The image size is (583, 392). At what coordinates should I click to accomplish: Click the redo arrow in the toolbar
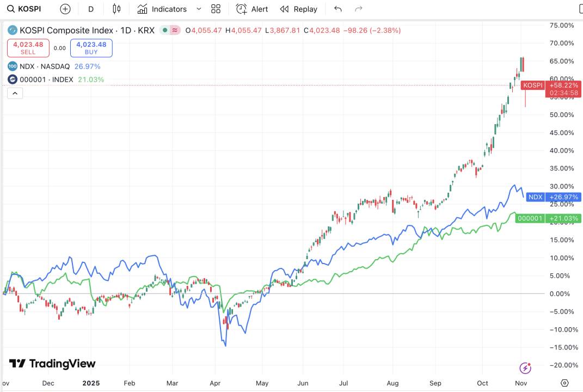point(358,9)
